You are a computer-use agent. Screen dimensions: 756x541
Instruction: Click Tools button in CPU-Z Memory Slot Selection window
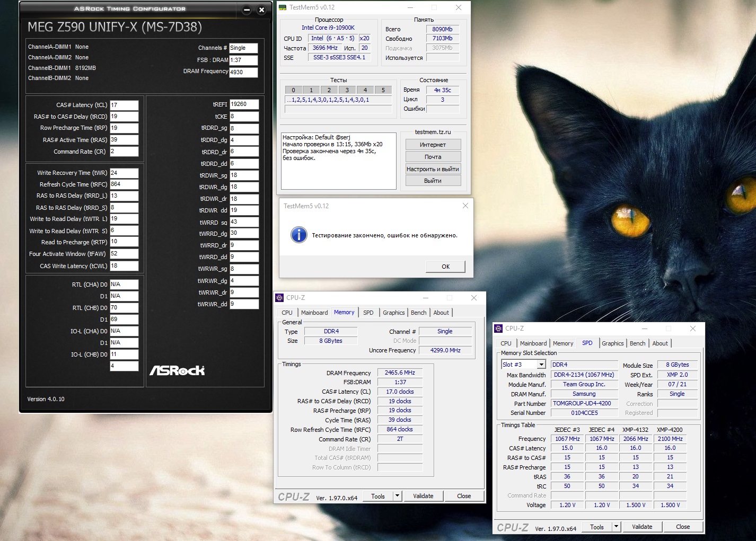(597, 527)
